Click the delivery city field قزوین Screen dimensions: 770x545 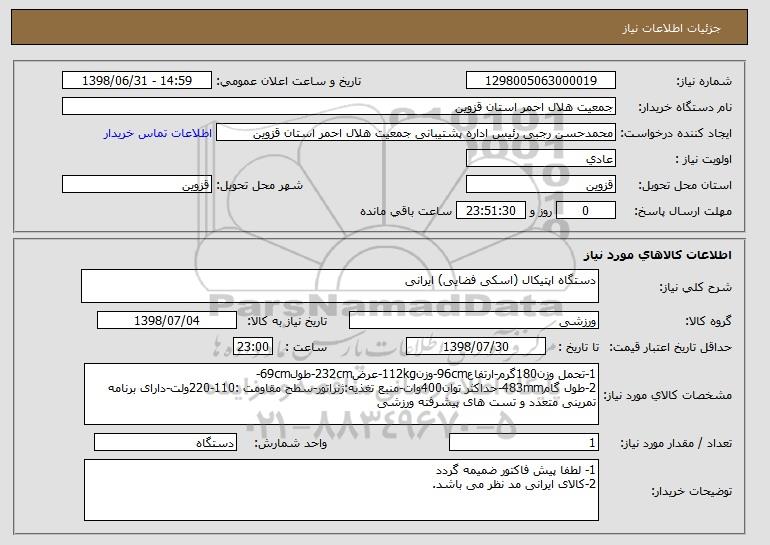pyautogui.click(x=137, y=185)
